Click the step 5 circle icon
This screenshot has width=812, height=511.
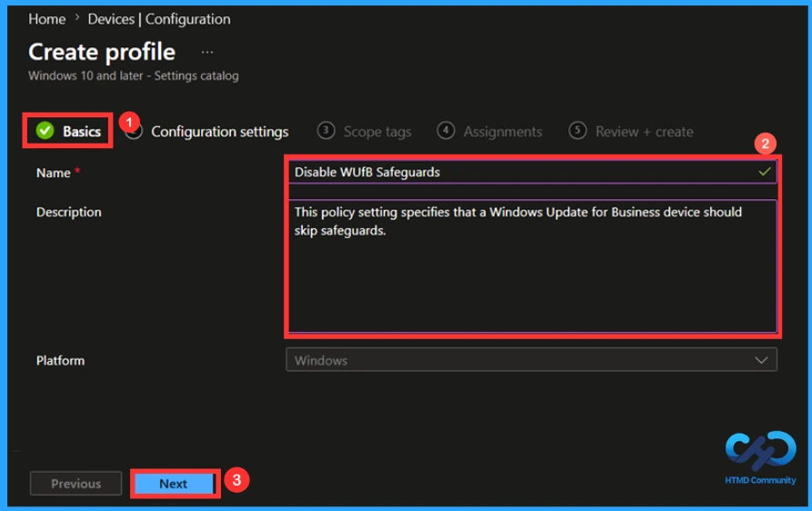tap(577, 130)
